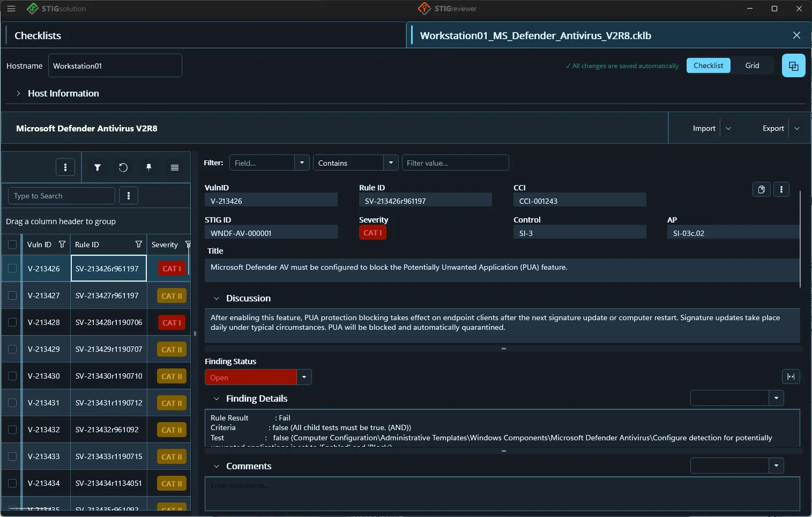Click the SV-213430r1190710 rule cell
812x517 pixels.
[x=109, y=376]
